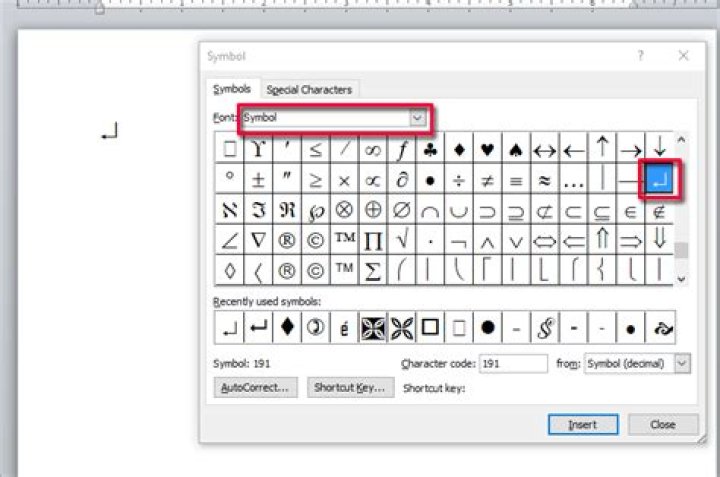Select the multiplication sign symbol
The width and height of the screenshot is (720, 477).
pyautogui.click(x=344, y=180)
